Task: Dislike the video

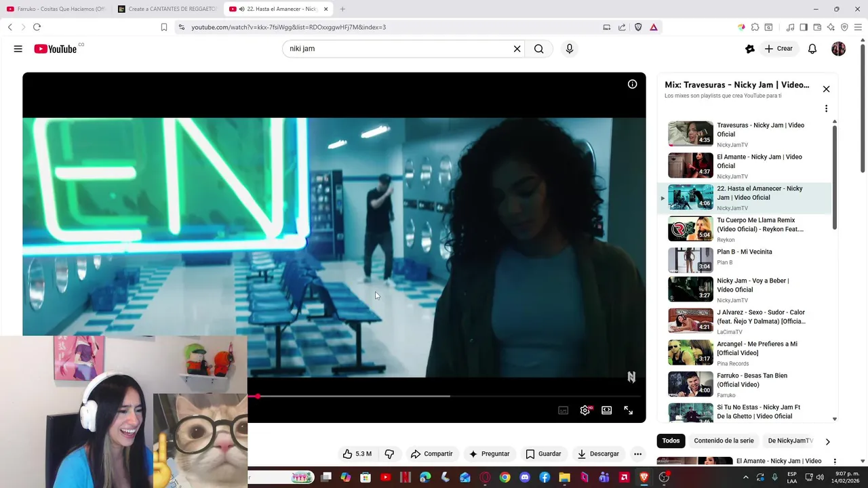Action: coord(389,454)
